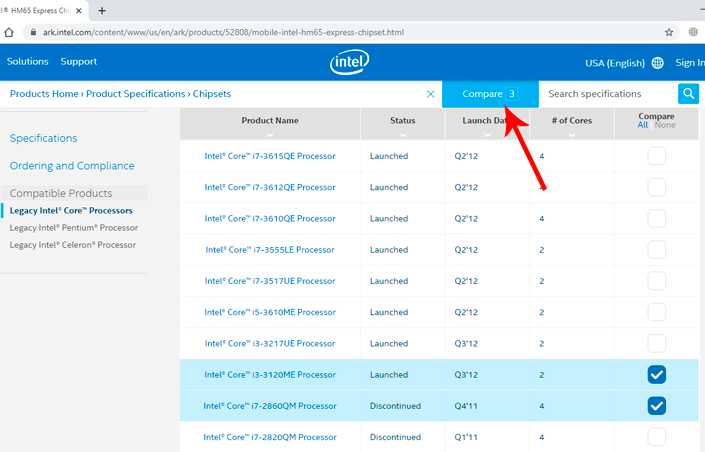Uncheck compare box for i7-2860QM Processor

(x=656, y=406)
